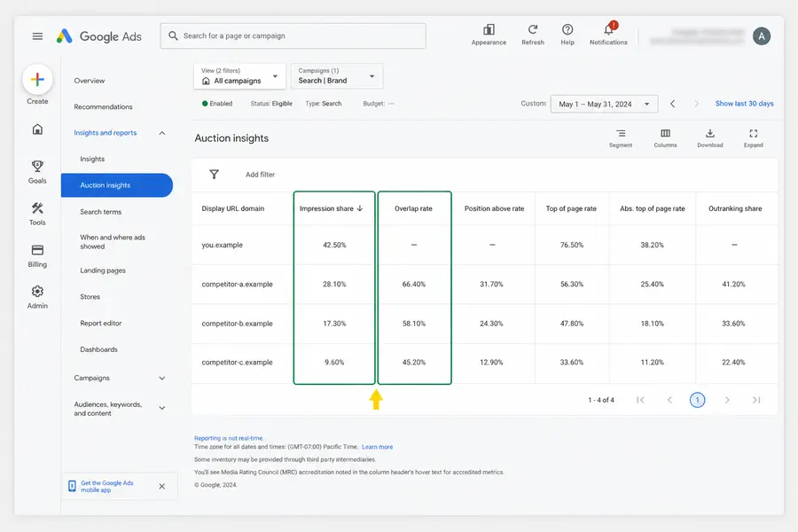Open Insights menu item
Viewport: 798px width, 532px height.
click(x=92, y=160)
